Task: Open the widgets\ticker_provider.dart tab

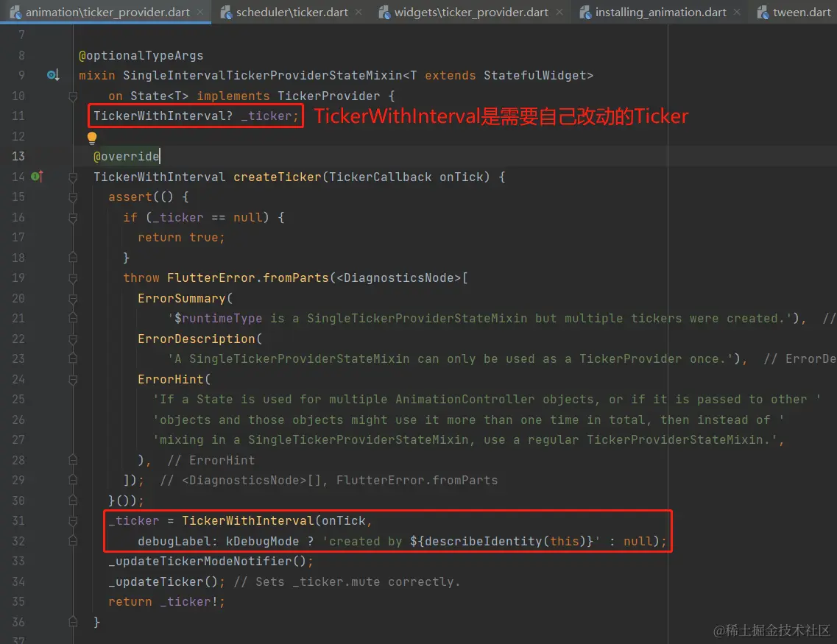Action: point(471,12)
